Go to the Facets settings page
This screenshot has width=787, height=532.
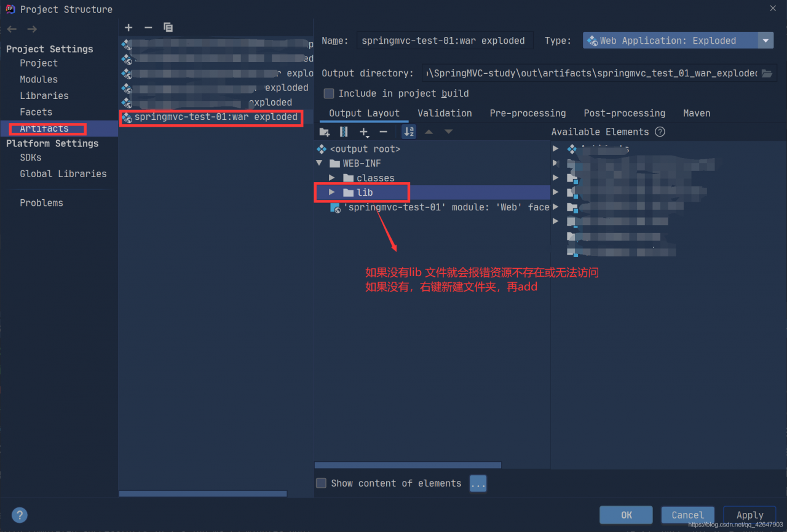coord(36,112)
